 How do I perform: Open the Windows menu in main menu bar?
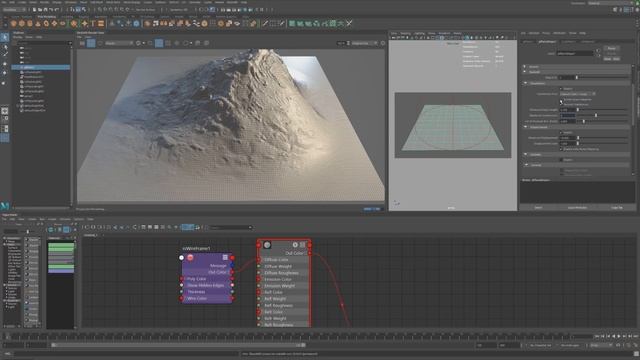point(70,2)
